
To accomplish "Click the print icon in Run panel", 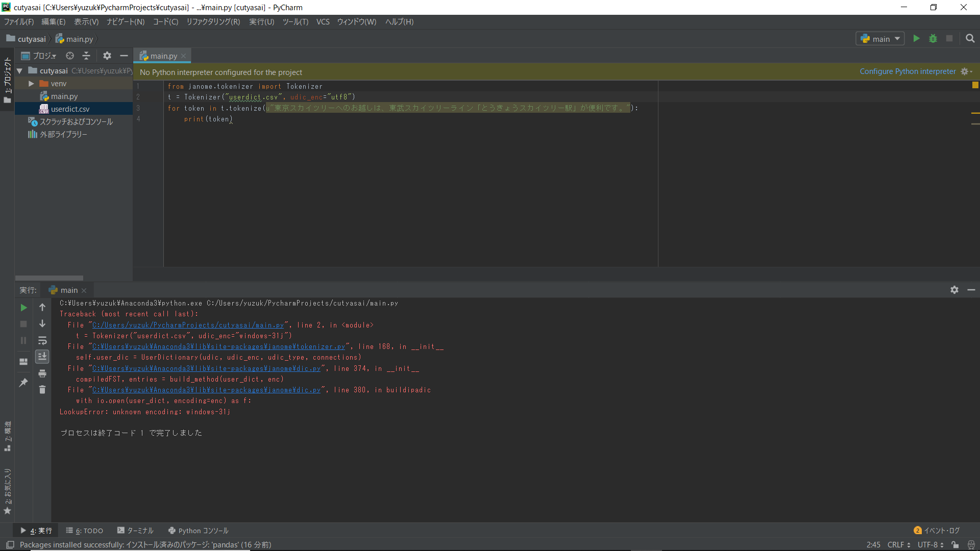I will pyautogui.click(x=42, y=373).
